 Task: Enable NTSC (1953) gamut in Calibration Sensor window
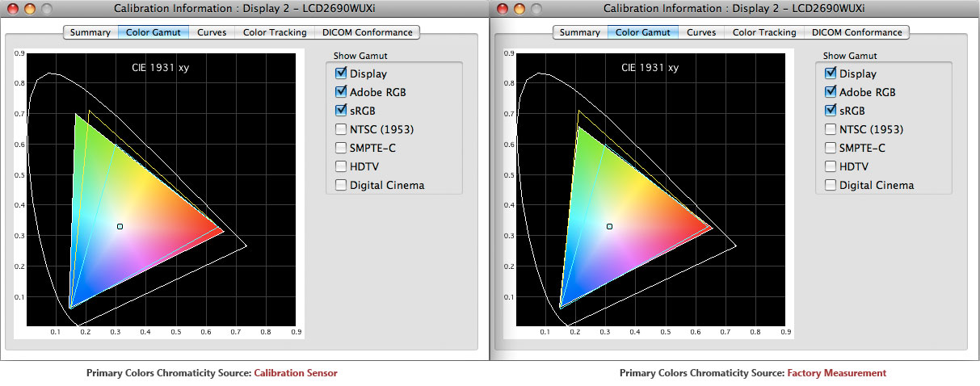click(341, 129)
